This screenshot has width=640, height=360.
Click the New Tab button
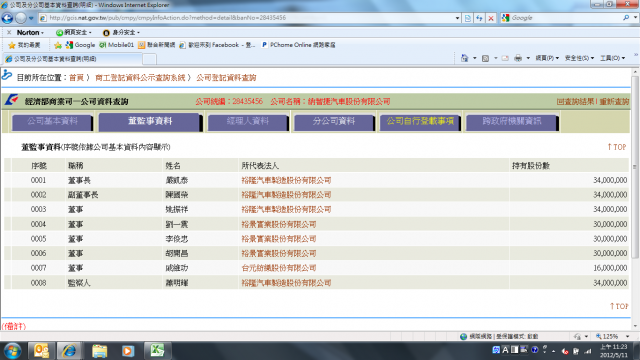[x=149, y=59]
